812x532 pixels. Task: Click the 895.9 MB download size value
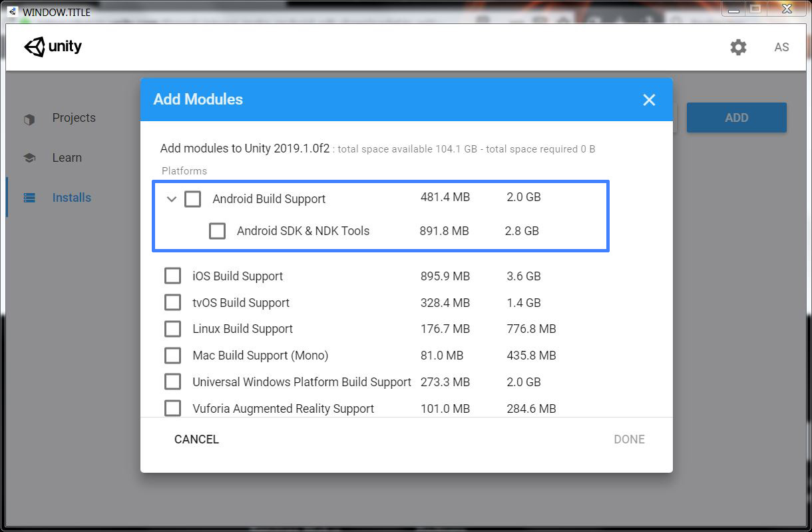pyautogui.click(x=445, y=276)
